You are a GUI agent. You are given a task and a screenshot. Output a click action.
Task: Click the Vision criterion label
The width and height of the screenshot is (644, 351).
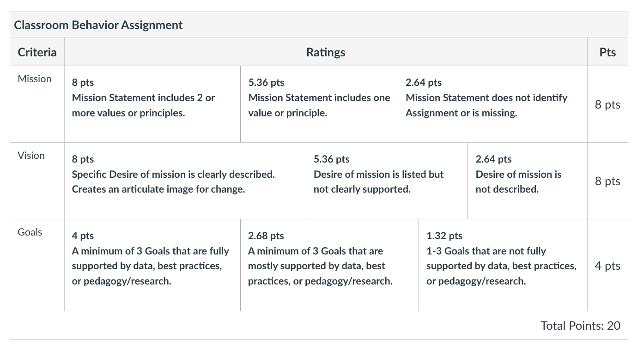pyautogui.click(x=31, y=156)
